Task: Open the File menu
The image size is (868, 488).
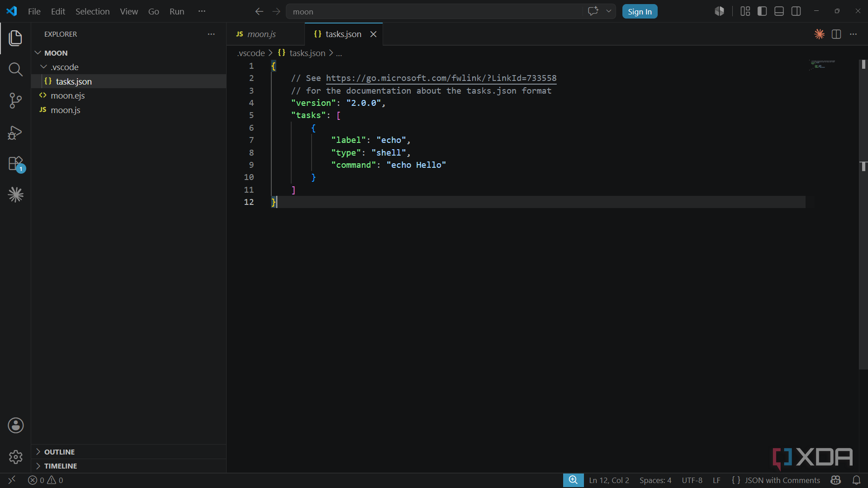Action: 34,11
